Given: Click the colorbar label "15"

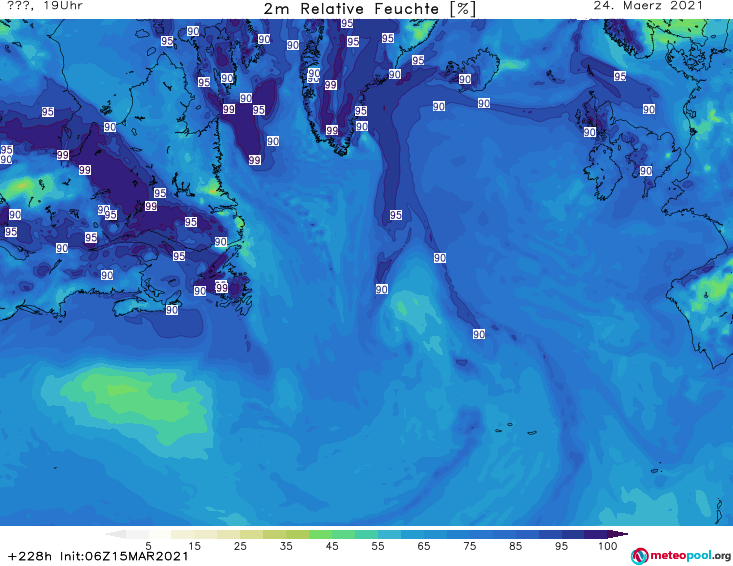Looking at the screenshot, I should tap(194, 546).
